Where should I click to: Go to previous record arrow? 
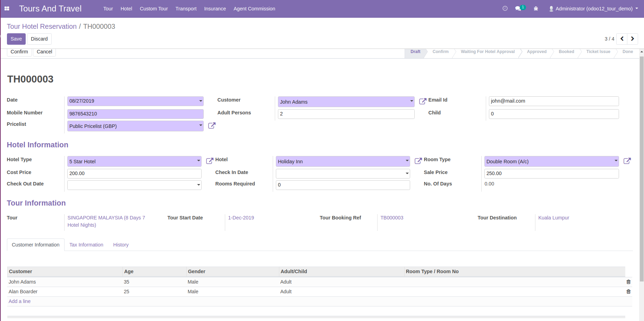coord(622,39)
